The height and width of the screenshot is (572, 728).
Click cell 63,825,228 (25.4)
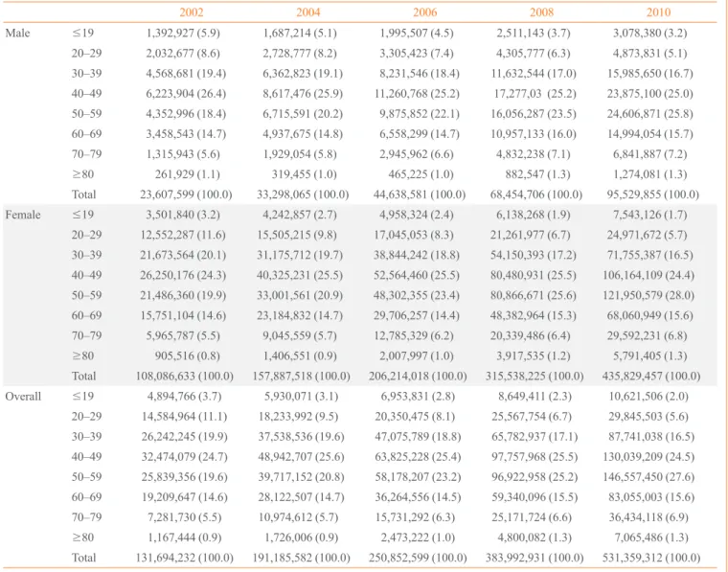tap(418, 457)
